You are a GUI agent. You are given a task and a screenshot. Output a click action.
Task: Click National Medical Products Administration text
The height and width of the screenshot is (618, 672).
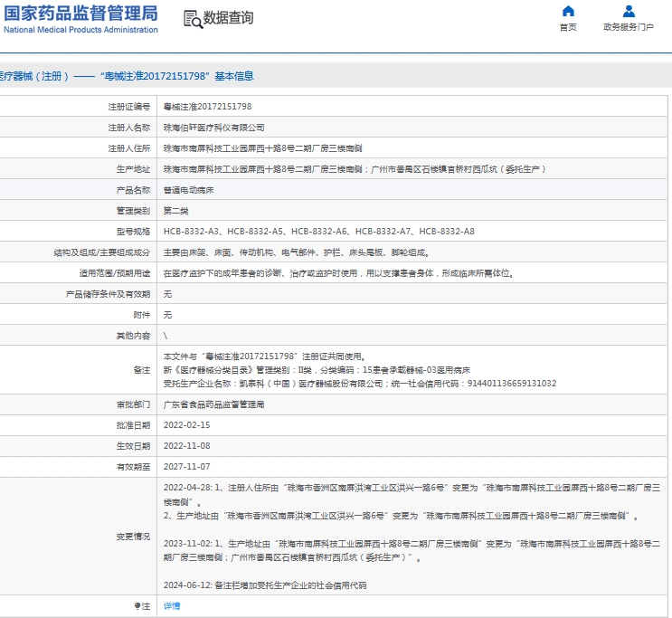80,30
